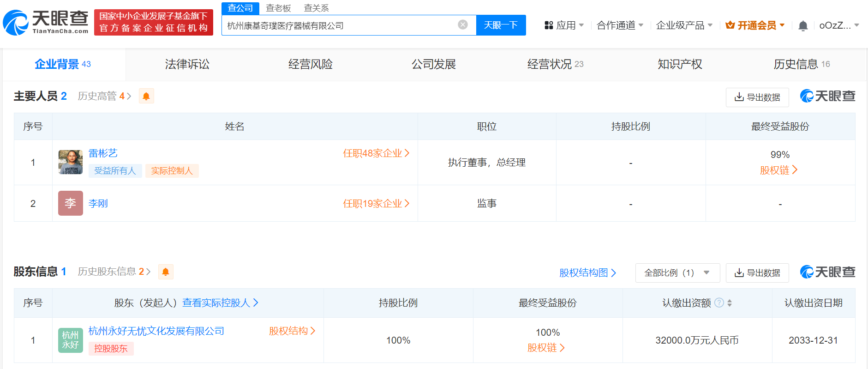Open the notifications bell in header
Screen dimensions: 868x369
point(802,26)
